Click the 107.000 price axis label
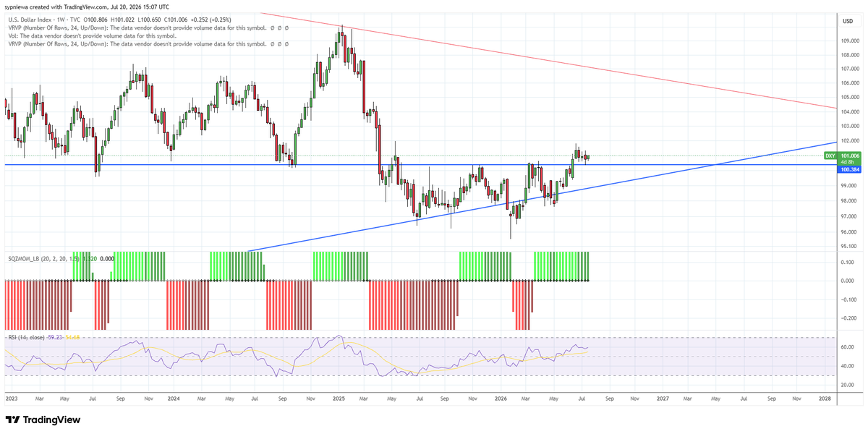 (x=850, y=69)
